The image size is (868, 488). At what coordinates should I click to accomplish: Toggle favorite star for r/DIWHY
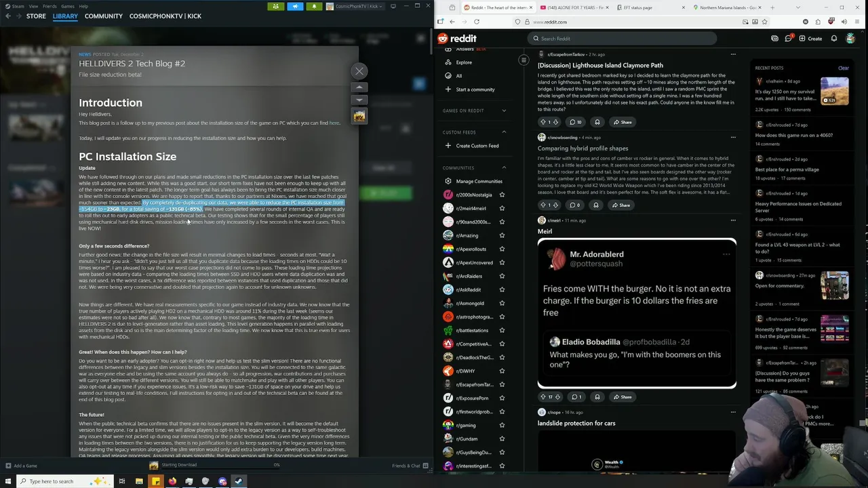tap(502, 371)
